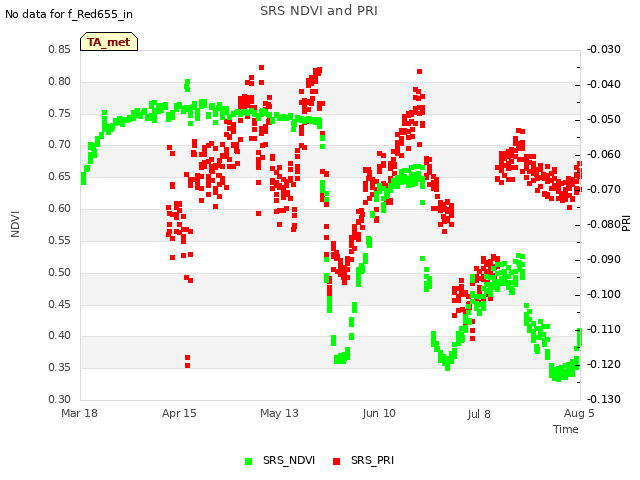
Task: Click the -0.130 PRI axis value
Action: (x=604, y=399)
